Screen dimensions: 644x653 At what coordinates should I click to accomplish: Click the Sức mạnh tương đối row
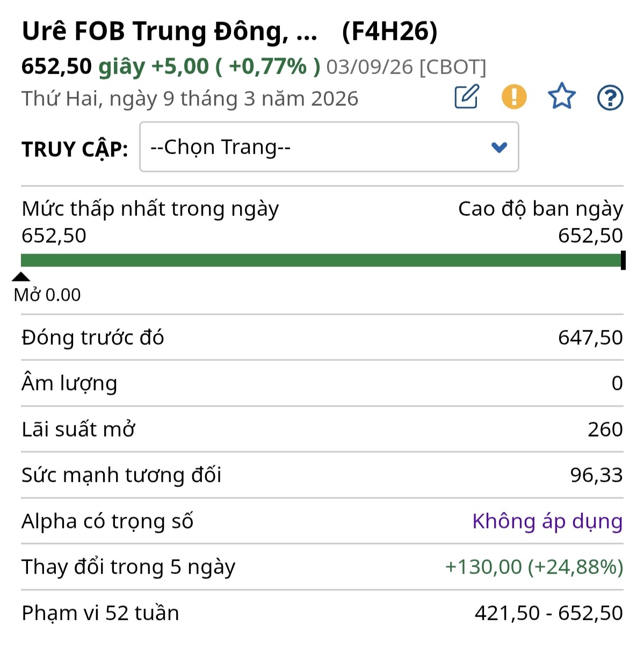[322, 475]
